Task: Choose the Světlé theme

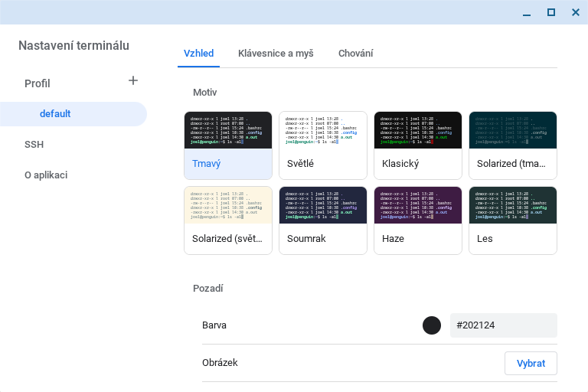Action: (323, 145)
